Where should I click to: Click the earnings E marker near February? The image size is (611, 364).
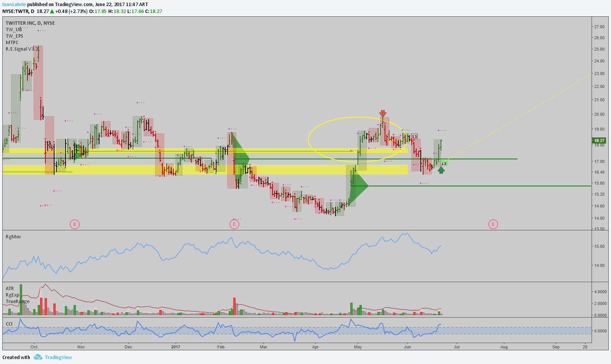(x=234, y=224)
